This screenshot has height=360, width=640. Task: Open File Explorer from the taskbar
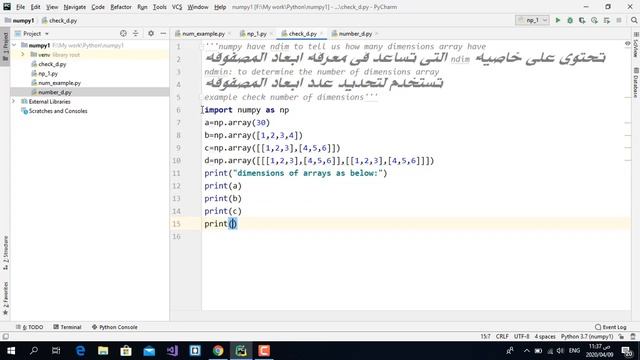coord(103,351)
